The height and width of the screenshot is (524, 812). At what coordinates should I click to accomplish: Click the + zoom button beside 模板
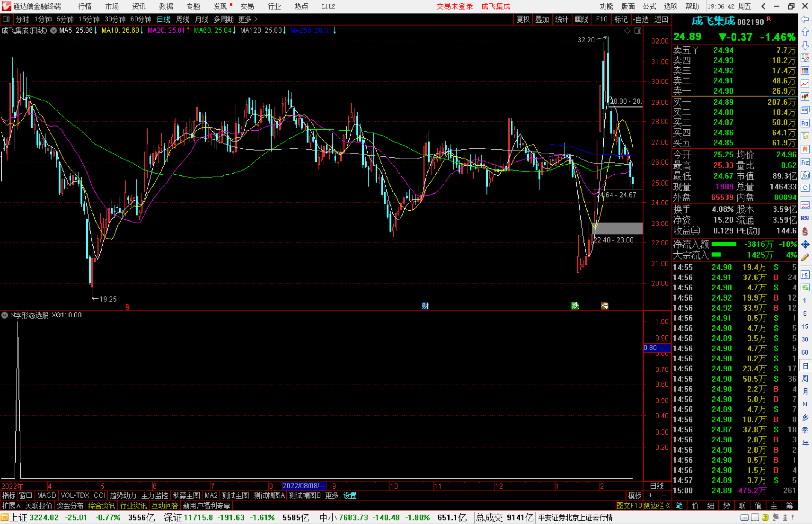point(650,495)
